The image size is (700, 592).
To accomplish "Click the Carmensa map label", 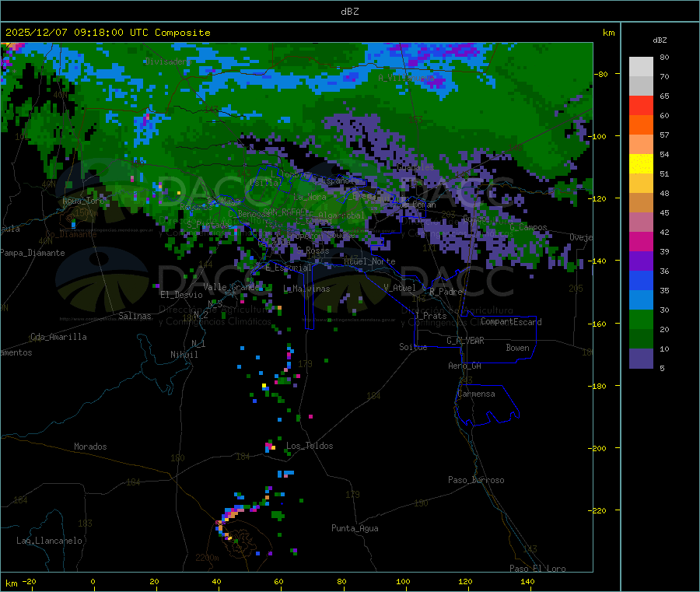I will (476, 394).
